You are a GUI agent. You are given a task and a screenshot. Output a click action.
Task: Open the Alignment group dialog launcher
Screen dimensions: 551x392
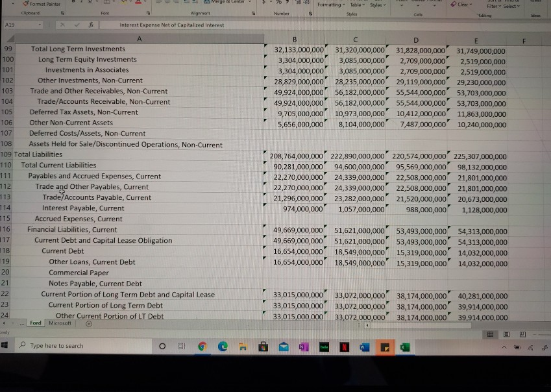(253, 14)
